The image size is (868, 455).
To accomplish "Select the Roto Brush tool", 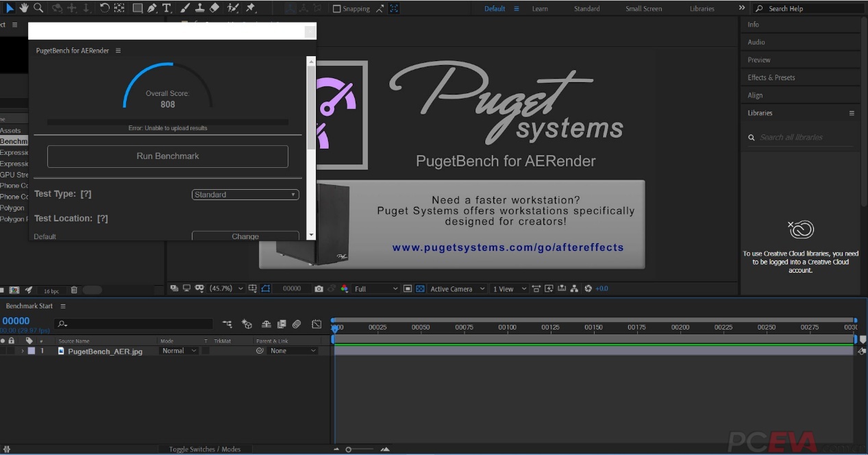I will 233,8.
